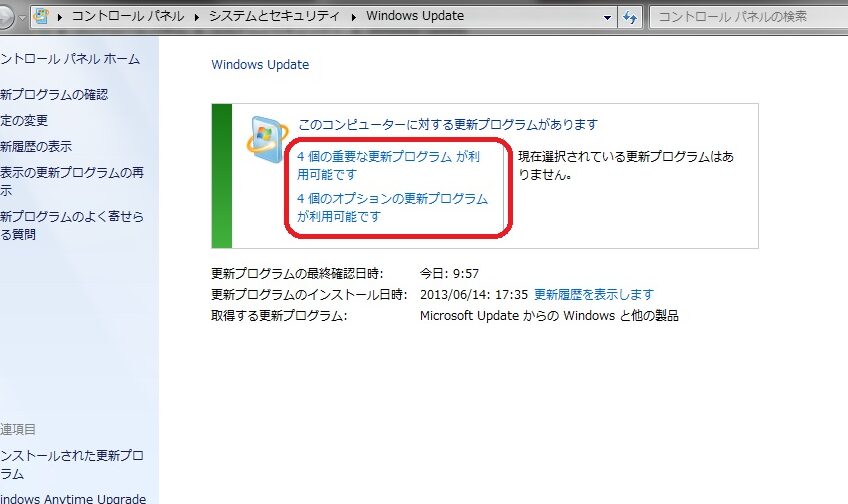Click the Control Panel icon in address bar
848x504 pixels.
coord(42,16)
